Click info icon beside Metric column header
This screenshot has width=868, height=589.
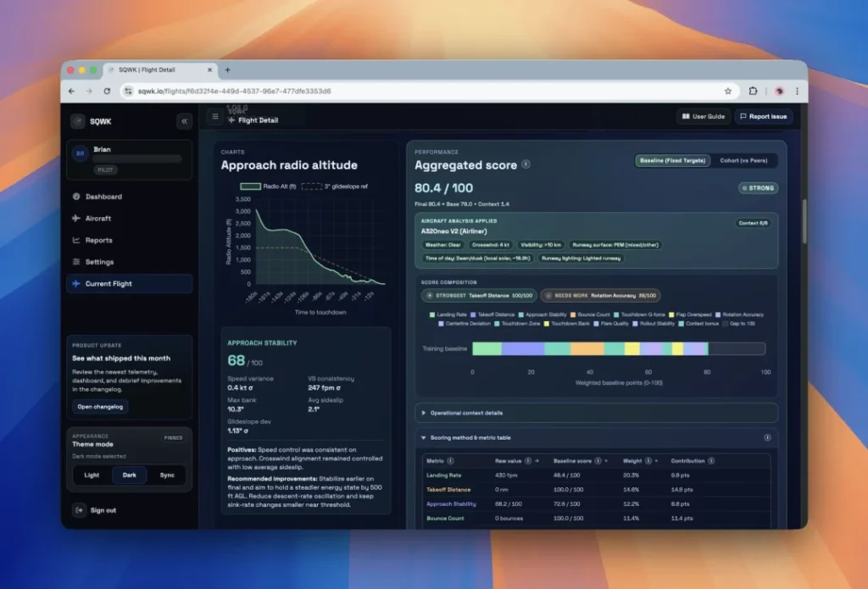point(450,460)
